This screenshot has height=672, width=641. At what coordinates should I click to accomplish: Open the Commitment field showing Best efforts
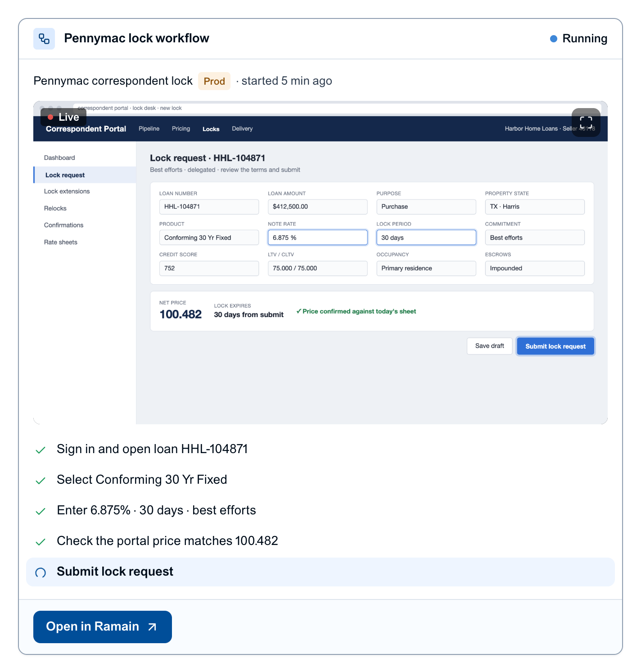(x=535, y=237)
